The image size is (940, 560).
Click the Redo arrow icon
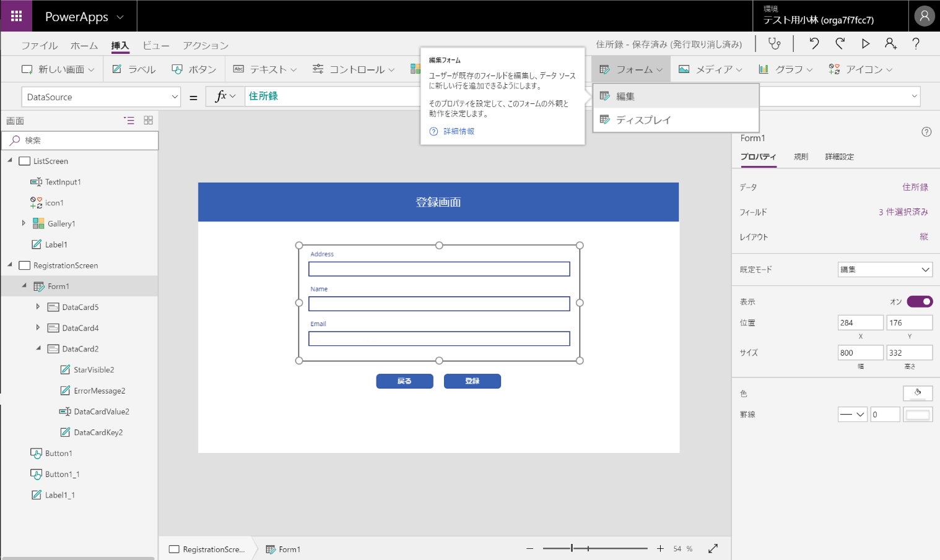[x=840, y=43]
